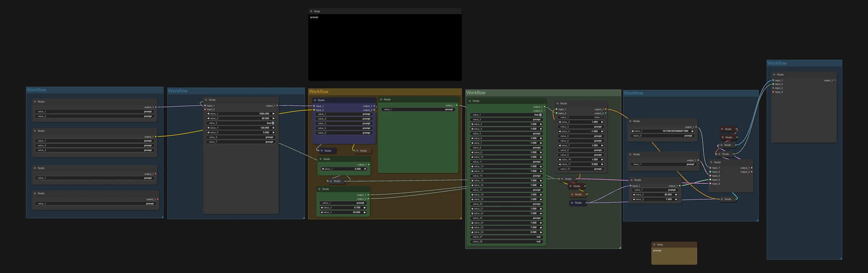Image resolution: width=868 pixels, height=273 pixels.
Task: Decrease value_2 0.700 with its left arrow
Action: 322,208
